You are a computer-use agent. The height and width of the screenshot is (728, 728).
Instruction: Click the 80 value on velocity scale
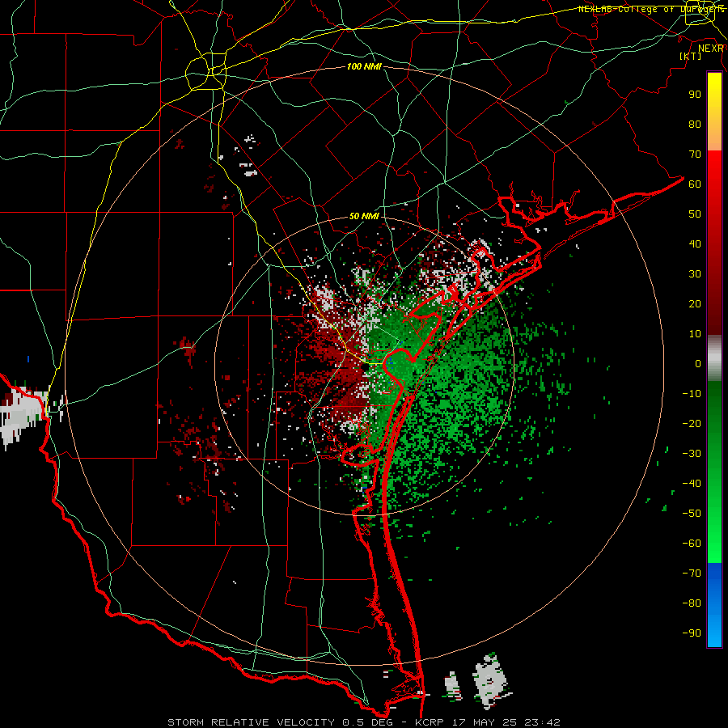(695, 124)
